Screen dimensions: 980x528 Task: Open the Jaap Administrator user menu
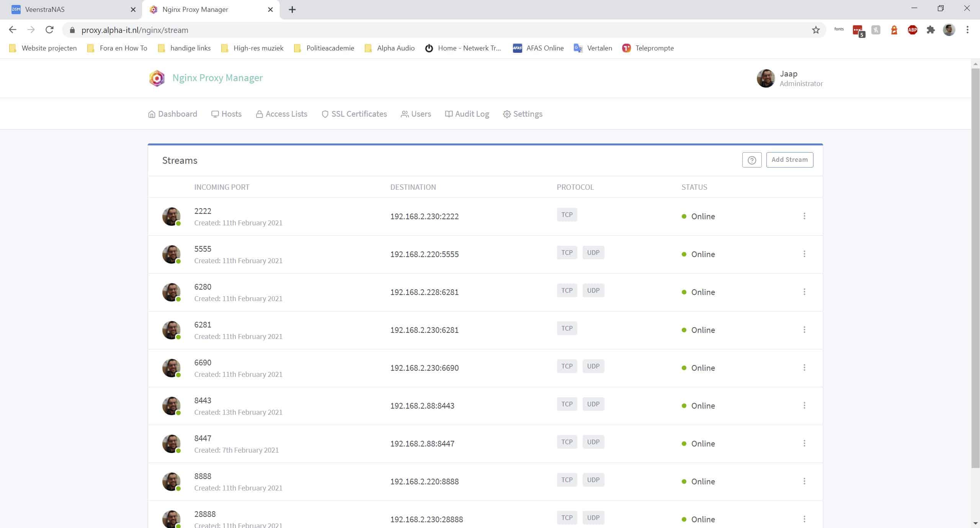pos(790,78)
